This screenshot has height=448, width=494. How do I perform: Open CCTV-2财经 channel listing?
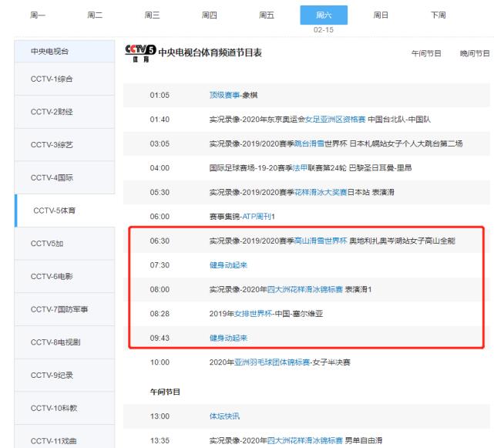point(65,112)
